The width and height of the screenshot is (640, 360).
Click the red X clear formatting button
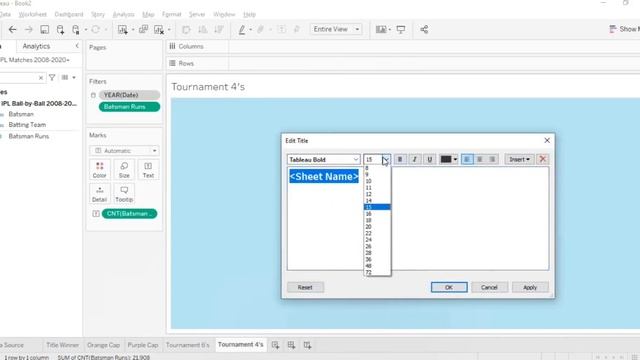[x=542, y=159]
